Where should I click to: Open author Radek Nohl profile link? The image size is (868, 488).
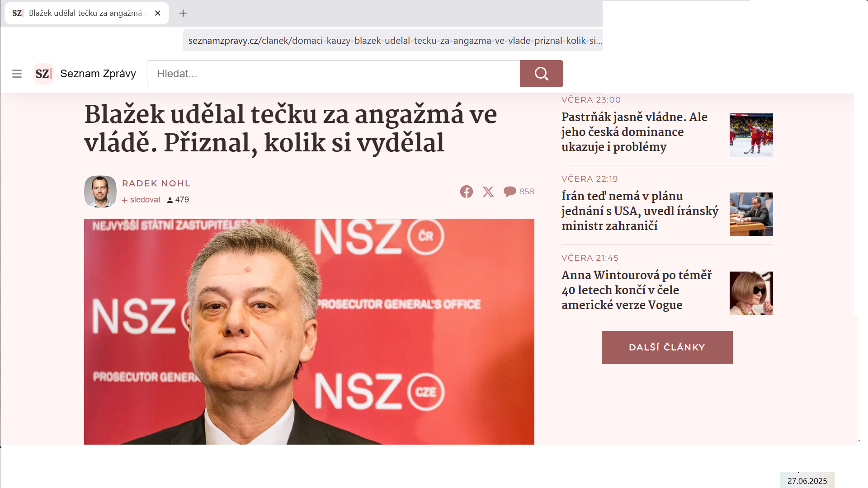156,183
